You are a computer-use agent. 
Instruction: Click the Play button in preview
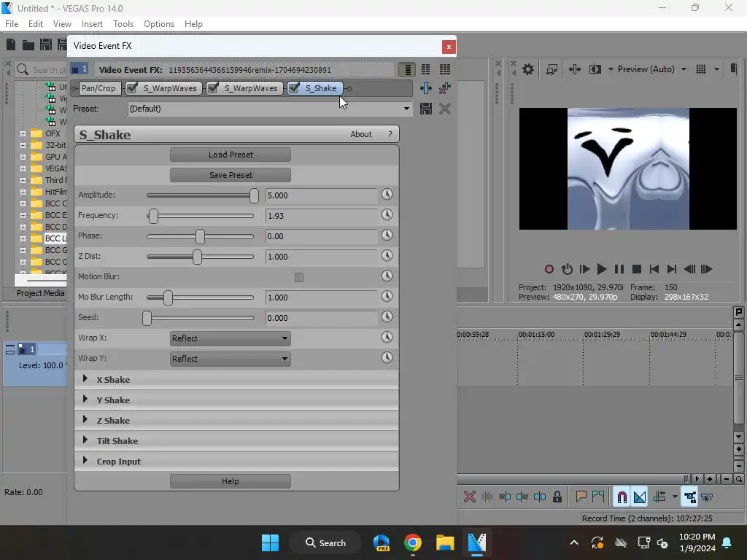(x=602, y=270)
